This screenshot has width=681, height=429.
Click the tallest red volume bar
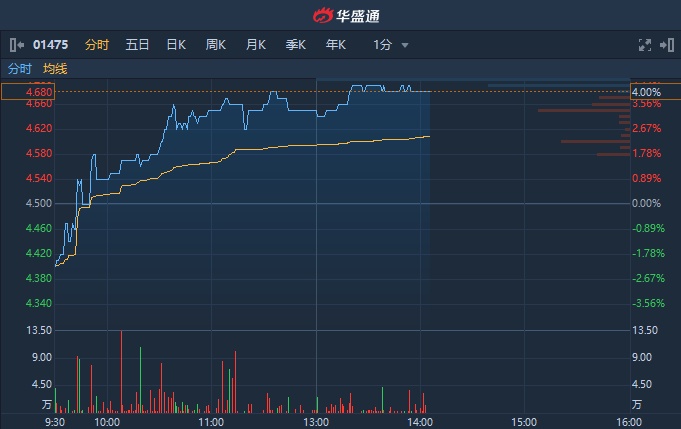point(121,370)
